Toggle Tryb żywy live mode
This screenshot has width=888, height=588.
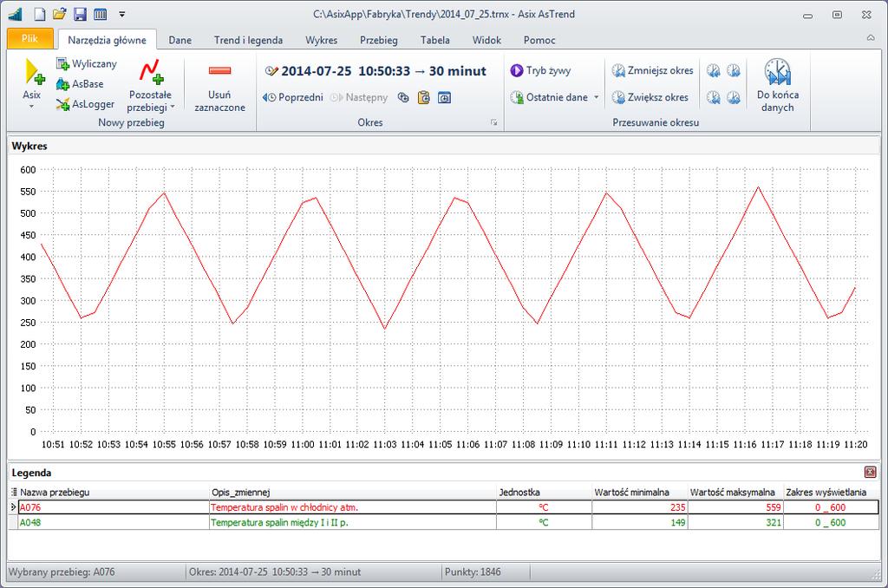point(540,70)
